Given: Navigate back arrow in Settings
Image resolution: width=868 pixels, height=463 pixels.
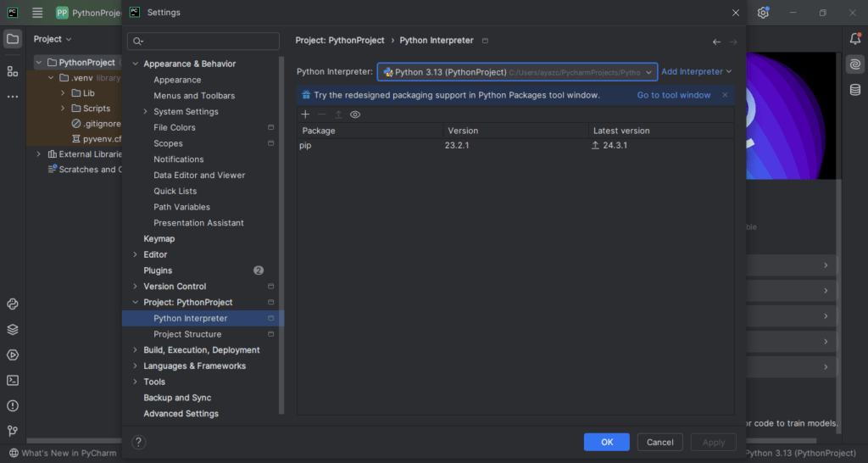Looking at the screenshot, I should click(716, 42).
